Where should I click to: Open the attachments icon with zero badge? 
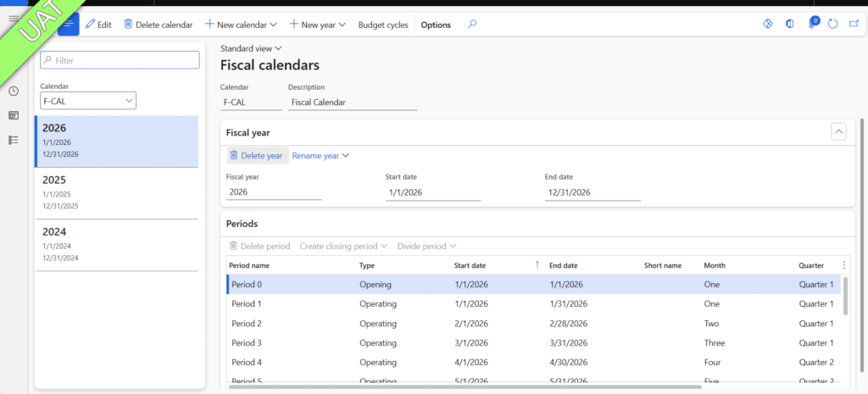coord(813,23)
